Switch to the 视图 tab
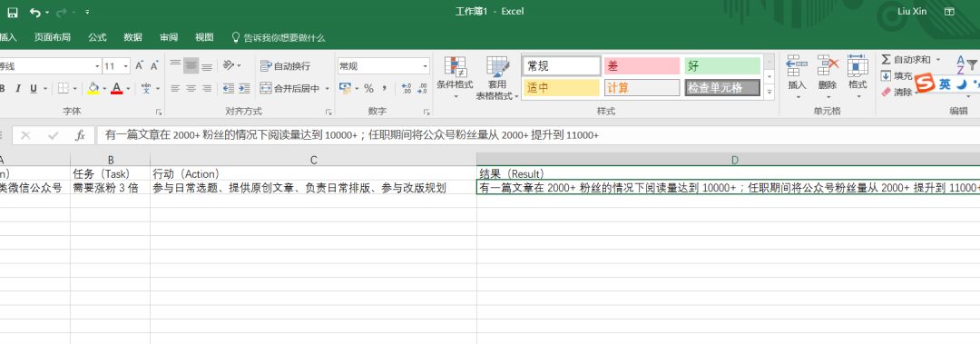980x344 pixels. [x=204, y=37]
